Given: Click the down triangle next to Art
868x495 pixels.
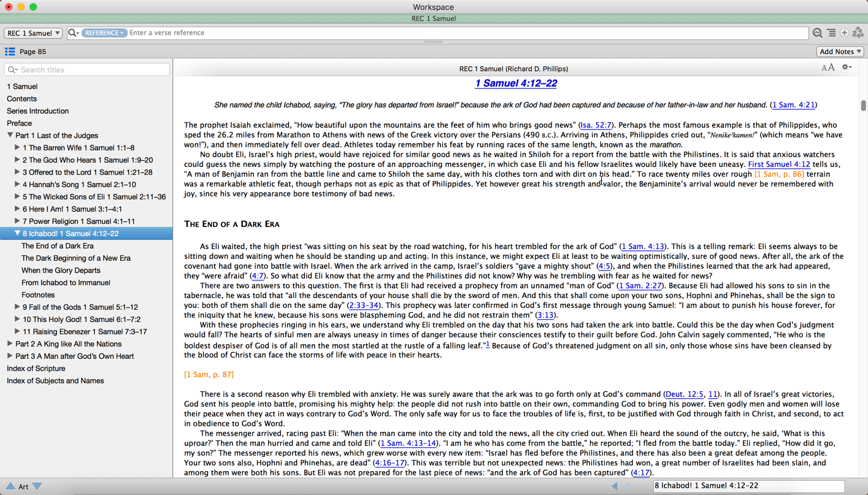Looking at the screenshot, I should [37, 486].
